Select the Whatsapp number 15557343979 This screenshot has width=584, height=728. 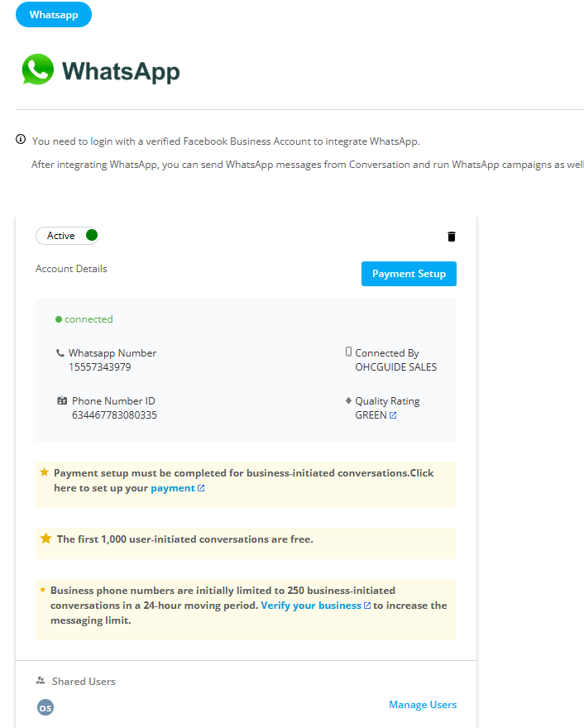[x=100, y=366]
